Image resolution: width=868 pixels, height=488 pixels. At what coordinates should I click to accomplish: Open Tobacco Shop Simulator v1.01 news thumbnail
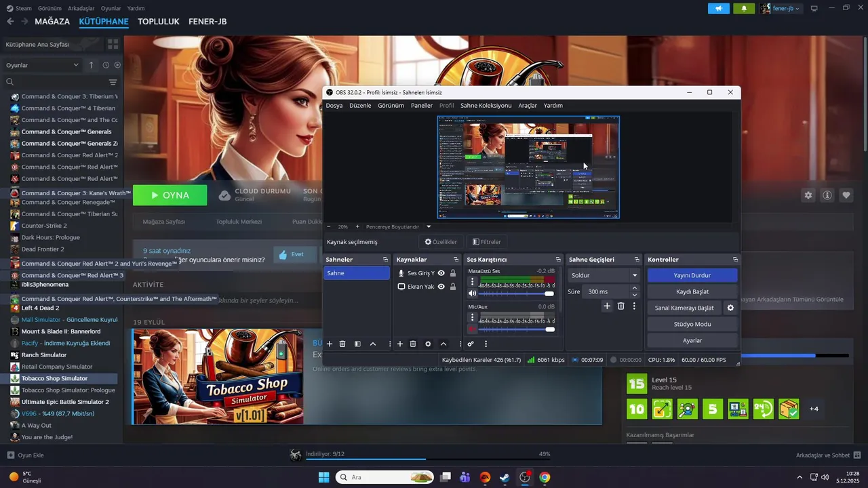click(x=218, y=377)
